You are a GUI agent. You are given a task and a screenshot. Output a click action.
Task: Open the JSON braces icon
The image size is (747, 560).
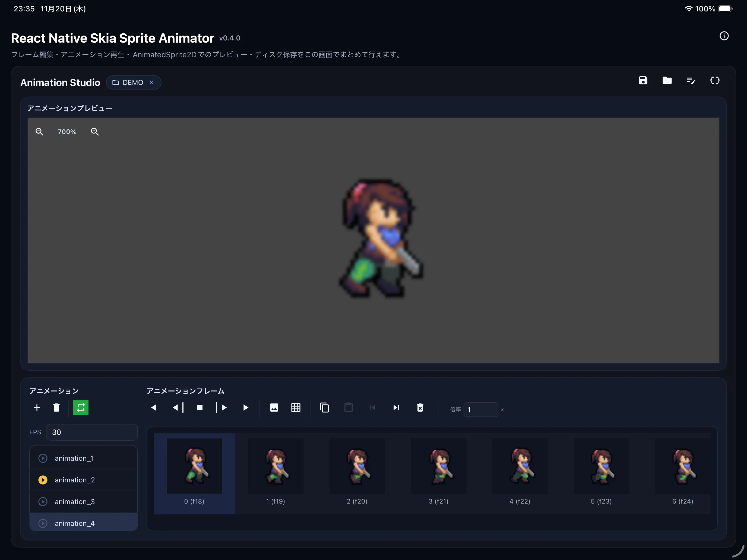[715, 81]
